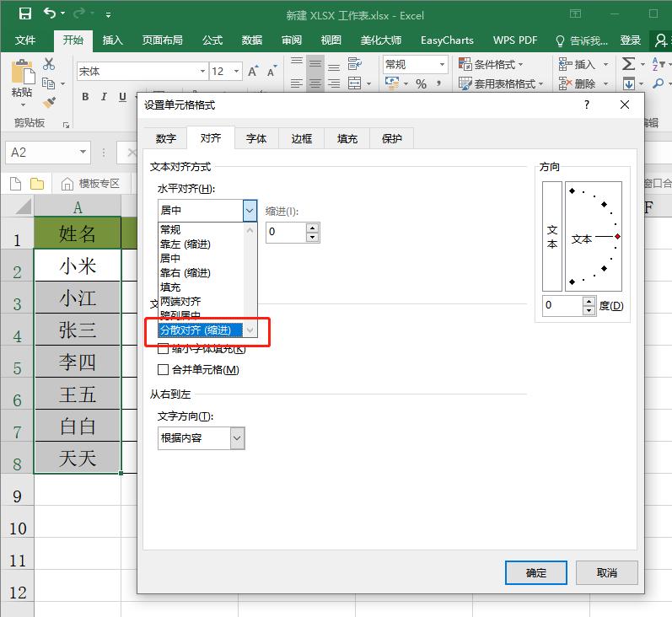Open the 文字方向 根据内容 dropdown
Screen dimensions: 672x617
[237, 438]
